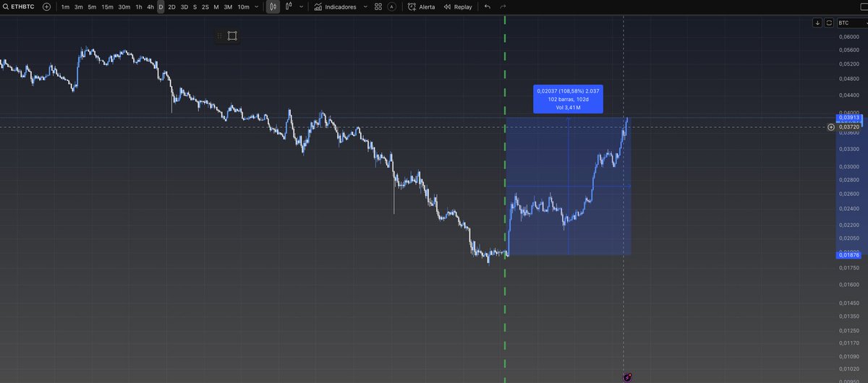
Task: Select the hollow candles chart style
Action: tap(289, 7)
